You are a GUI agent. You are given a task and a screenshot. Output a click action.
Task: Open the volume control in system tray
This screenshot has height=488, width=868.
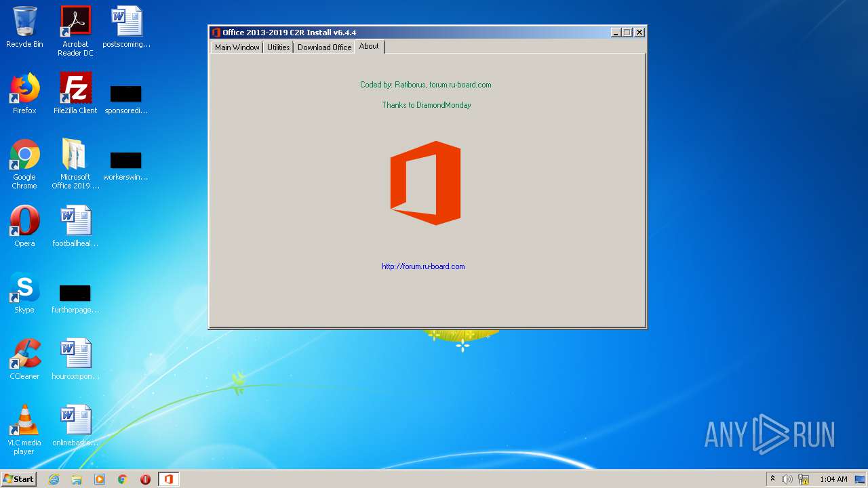(x=787, y=479)
